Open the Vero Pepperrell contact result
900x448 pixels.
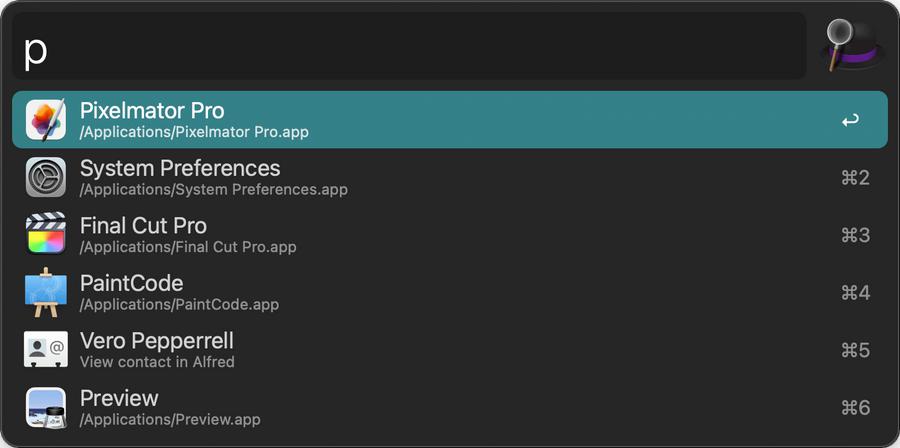coord(450,349)
